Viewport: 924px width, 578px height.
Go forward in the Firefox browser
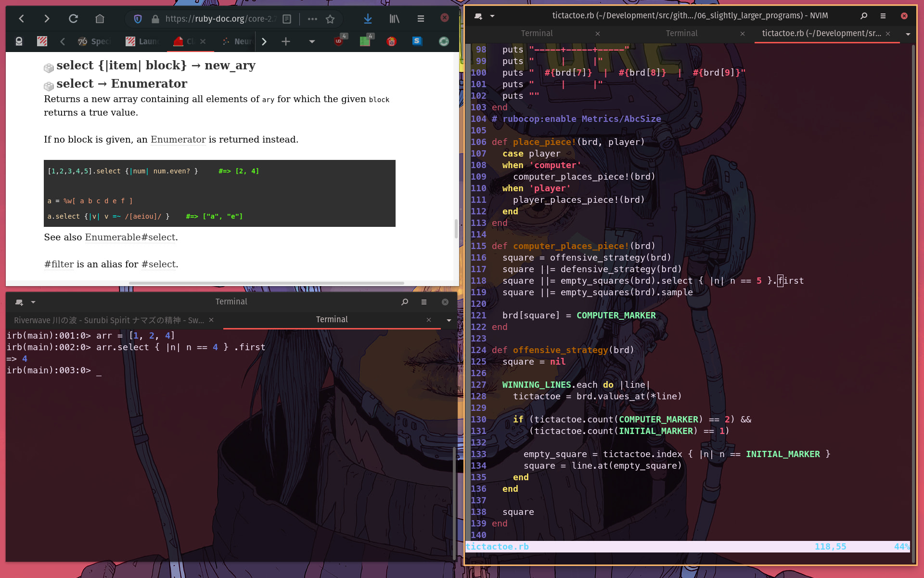click(x=47, y=19)
